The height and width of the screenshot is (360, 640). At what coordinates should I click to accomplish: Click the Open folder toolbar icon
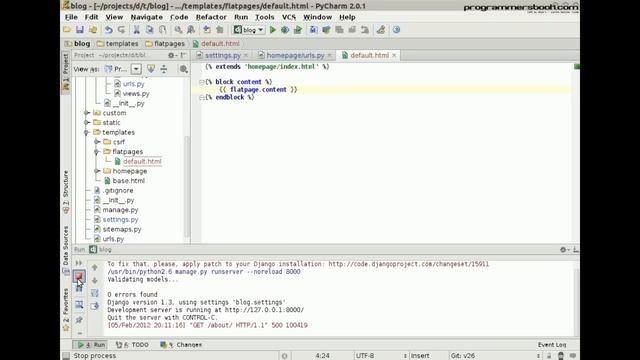point(67,30)
